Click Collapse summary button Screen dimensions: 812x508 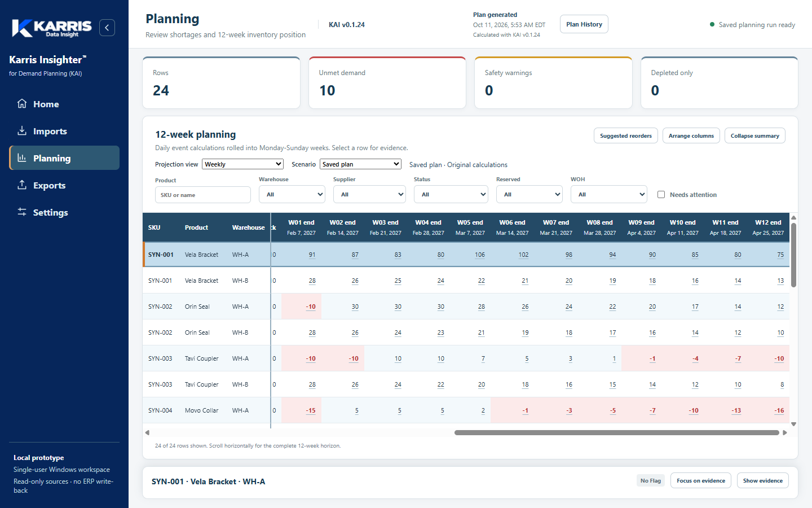pos(755,135)
